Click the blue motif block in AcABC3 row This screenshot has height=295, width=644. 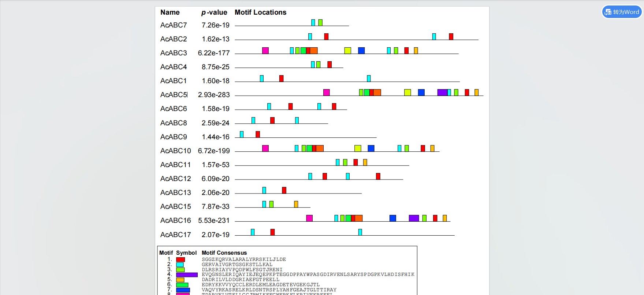click(x=361, y=51)
